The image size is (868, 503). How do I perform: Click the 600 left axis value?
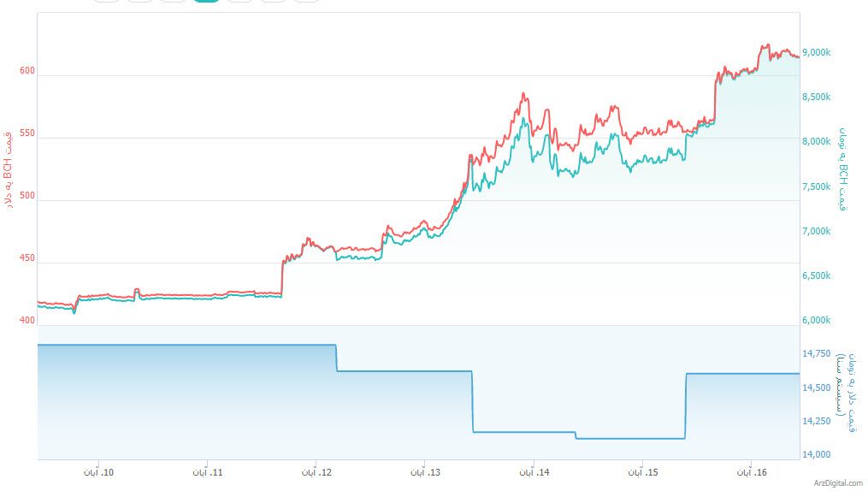(x=27, y=72)
